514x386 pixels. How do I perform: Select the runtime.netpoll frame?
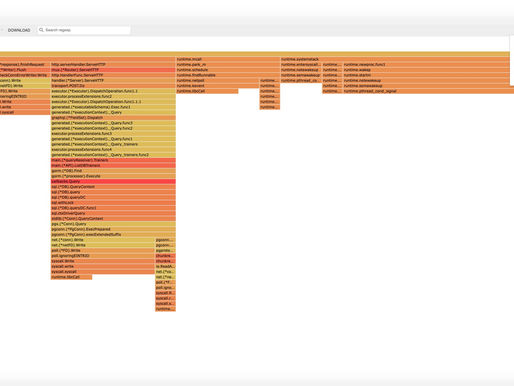point(218,80)
